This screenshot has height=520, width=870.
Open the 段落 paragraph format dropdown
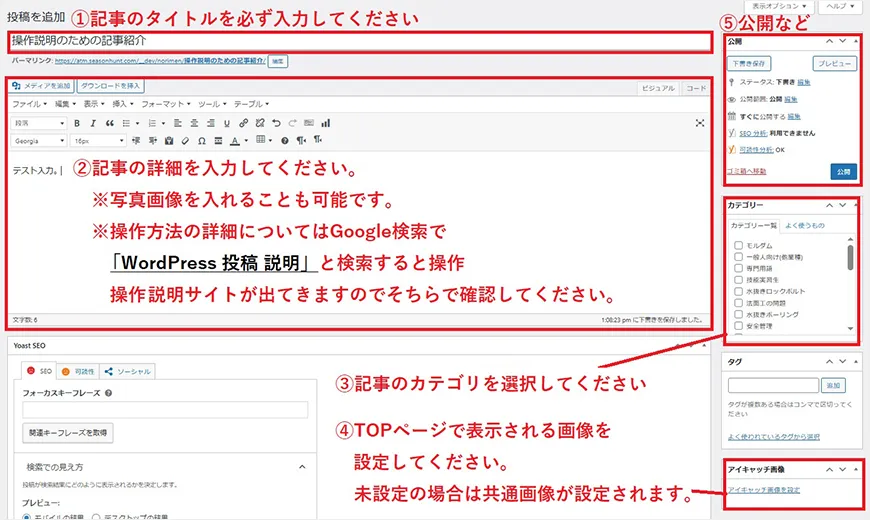40,123
